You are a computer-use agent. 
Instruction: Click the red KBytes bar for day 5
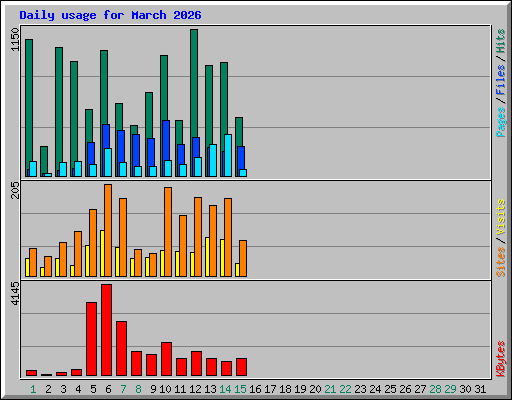(x=91, y=339)
